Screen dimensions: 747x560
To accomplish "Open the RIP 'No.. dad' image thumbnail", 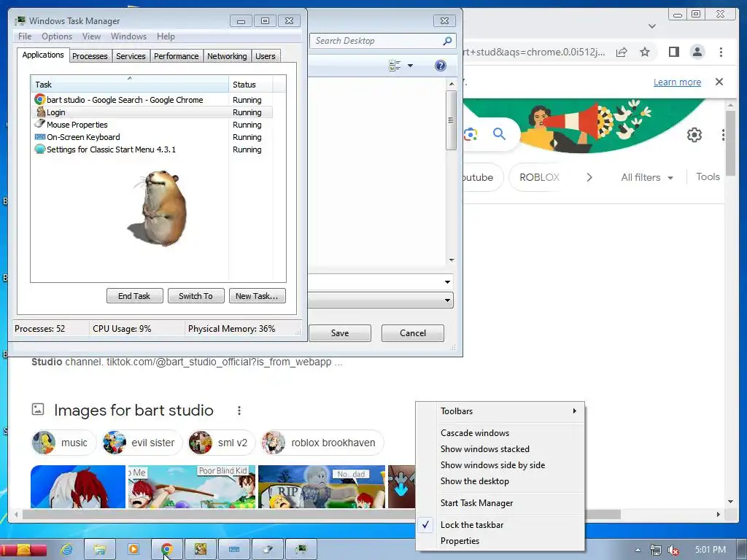I will coord(322,486).
